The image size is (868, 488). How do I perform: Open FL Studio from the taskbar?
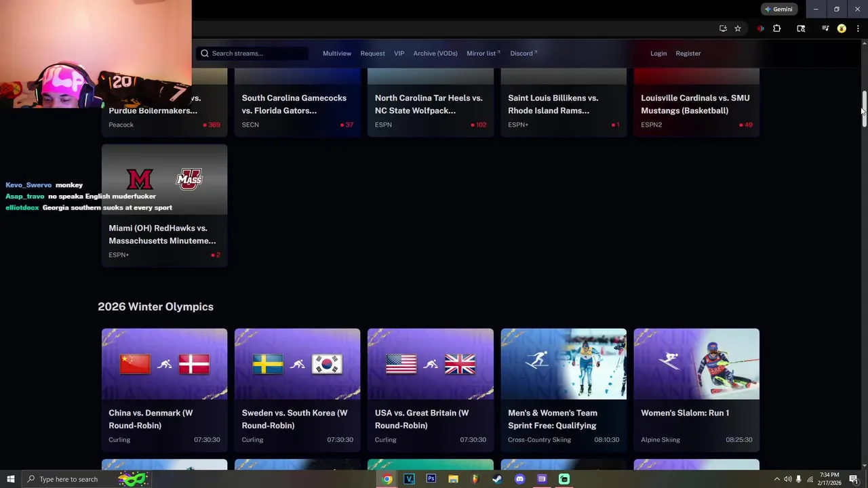click(x=475, y=479)
